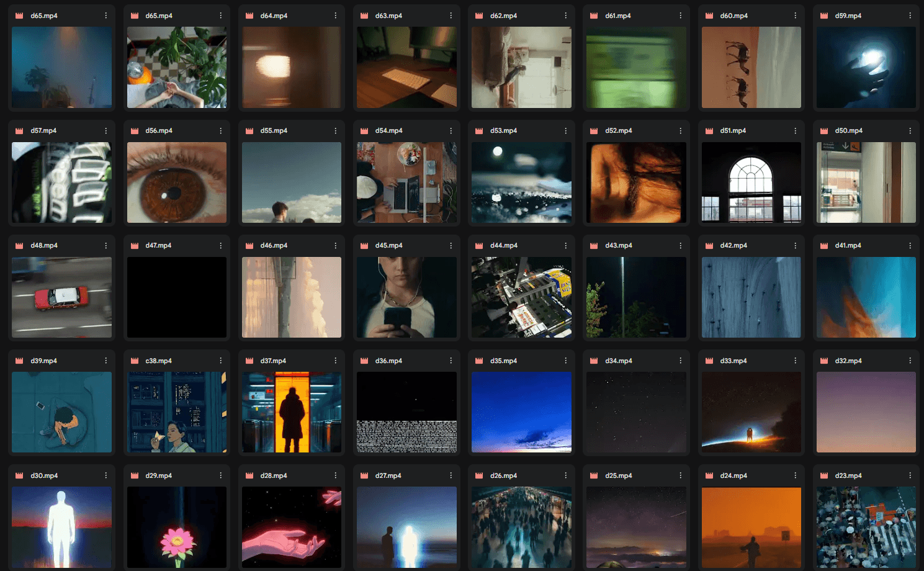This screenshot has height=571, width=924.
Task: Show more options for d47.mp4
Action: [x=221, y=246]
